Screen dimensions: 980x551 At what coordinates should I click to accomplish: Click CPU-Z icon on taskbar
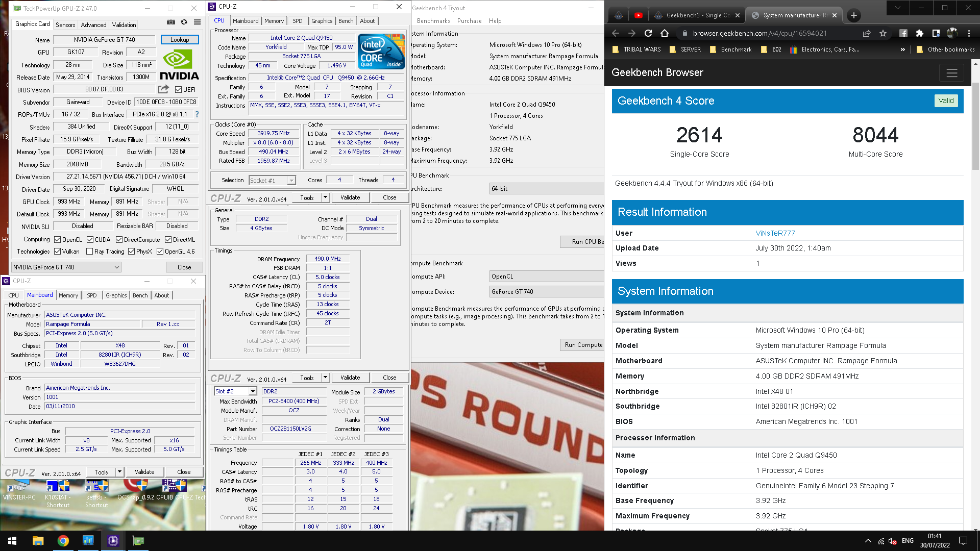click(113, 541)
